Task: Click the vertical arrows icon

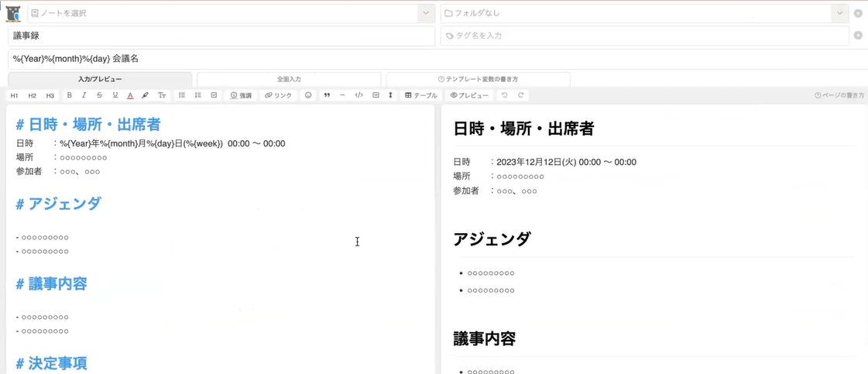Action: (390, 95)
